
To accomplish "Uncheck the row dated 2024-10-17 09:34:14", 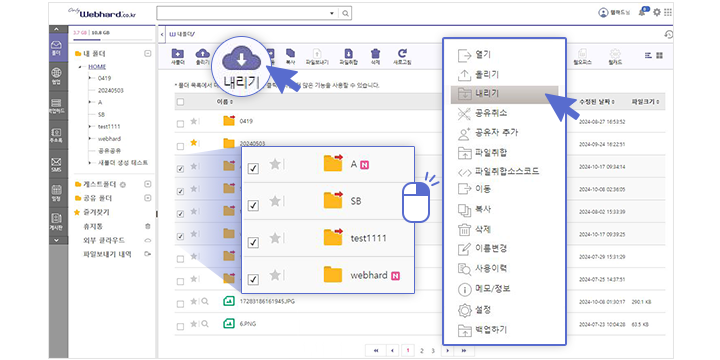I will point(180,169).
